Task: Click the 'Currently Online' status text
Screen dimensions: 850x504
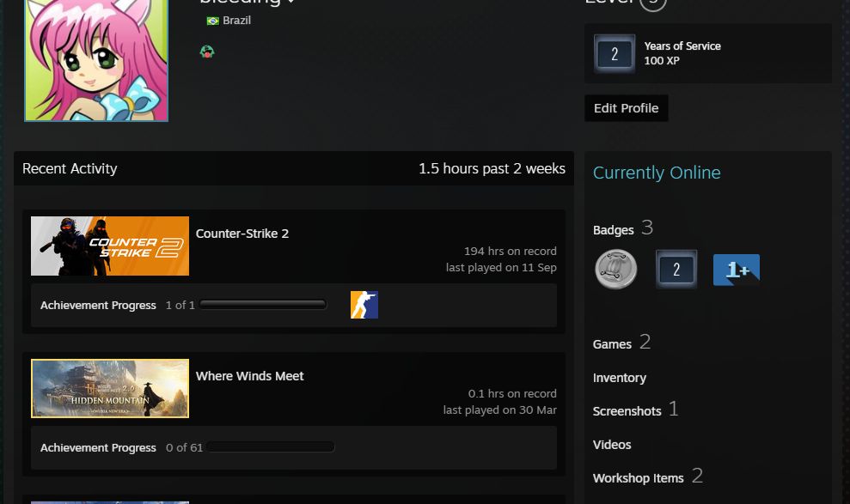Action: (x=657, y=173)
